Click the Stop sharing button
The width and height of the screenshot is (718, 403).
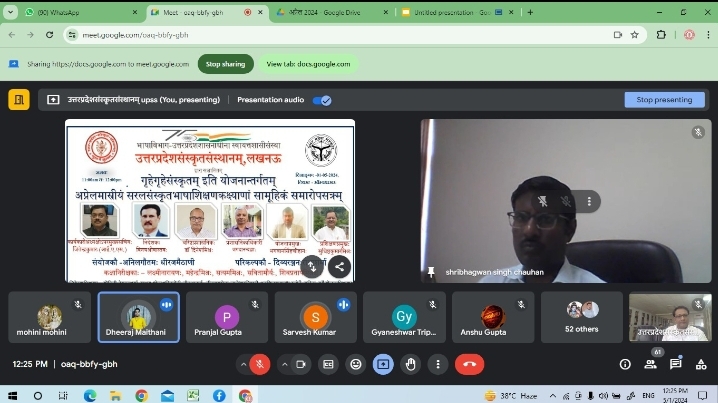[x=225, y=64]
